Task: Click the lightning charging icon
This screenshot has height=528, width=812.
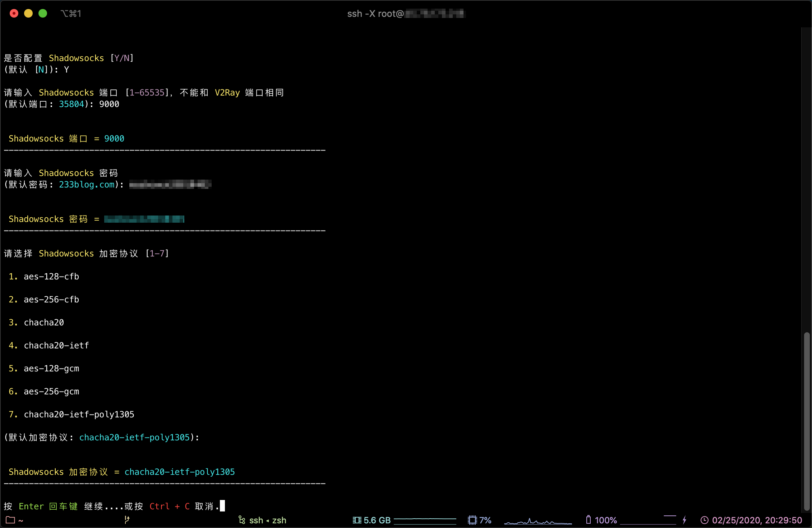Action: click(x=684, y=520)
